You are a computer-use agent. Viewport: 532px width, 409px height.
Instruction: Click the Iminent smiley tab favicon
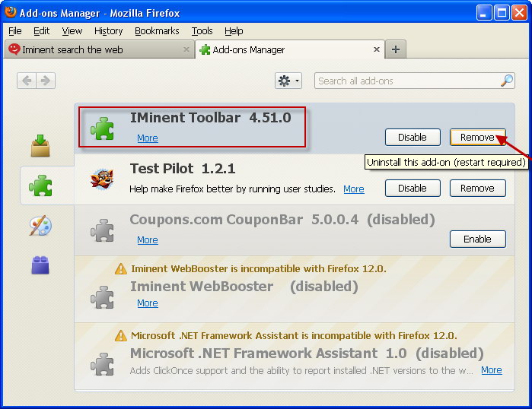[x=14, y=49]
